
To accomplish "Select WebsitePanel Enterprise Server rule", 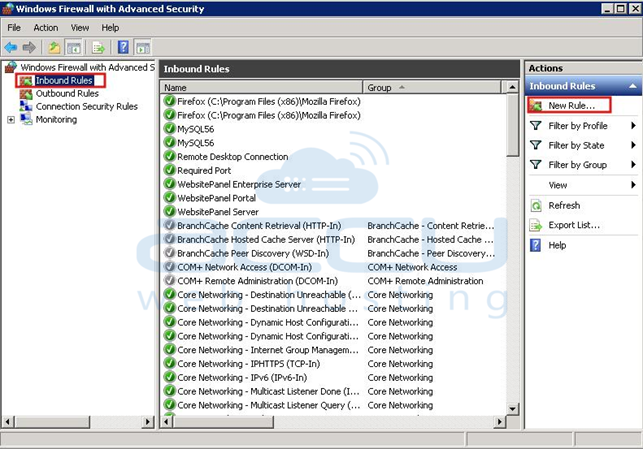I will 239,185.
